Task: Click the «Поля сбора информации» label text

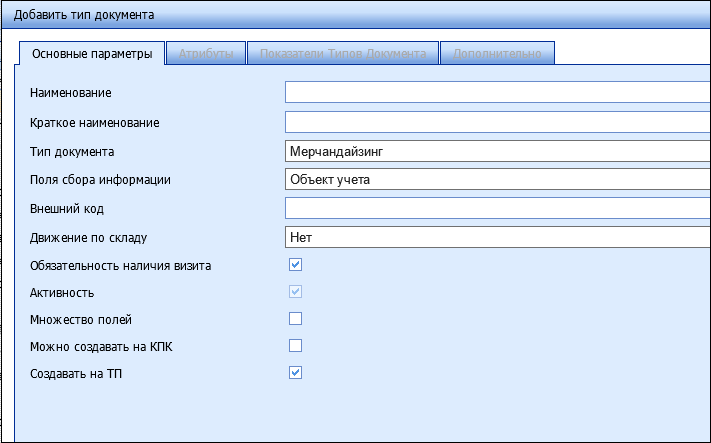Action: click(x=101, y=180)
